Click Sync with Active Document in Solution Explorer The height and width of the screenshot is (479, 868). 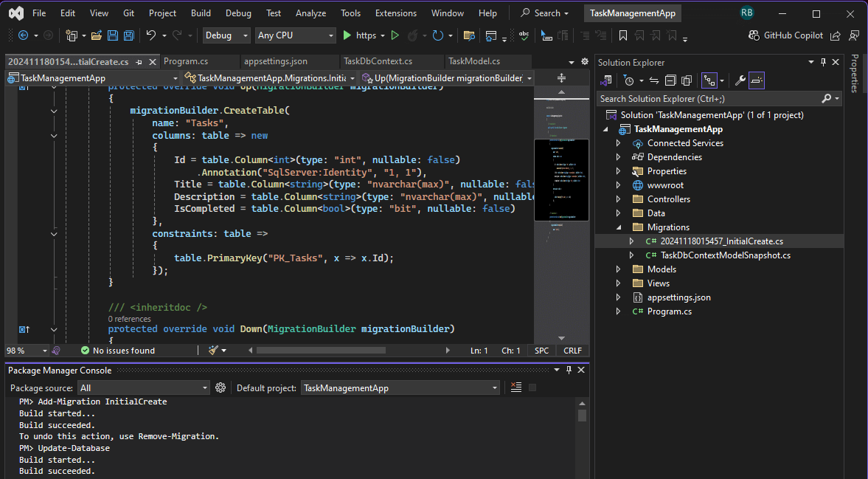pyautogui.click(x=653, y=80)
